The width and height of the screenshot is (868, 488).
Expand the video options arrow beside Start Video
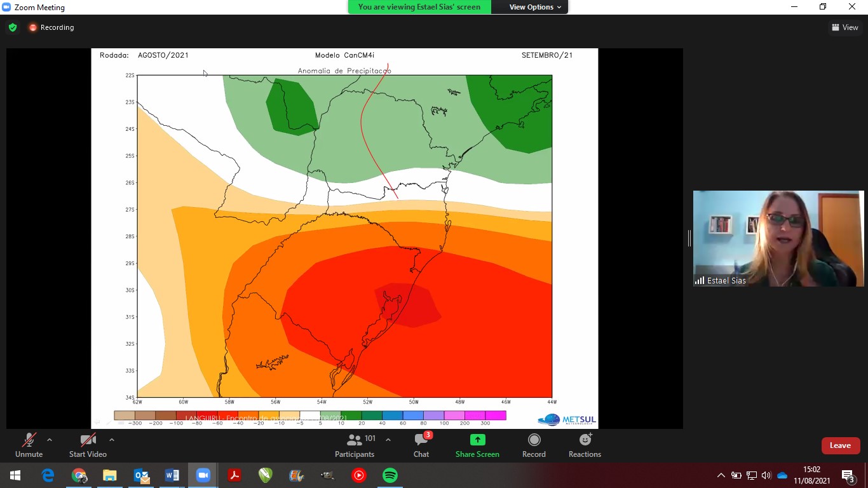click(112, 440)
